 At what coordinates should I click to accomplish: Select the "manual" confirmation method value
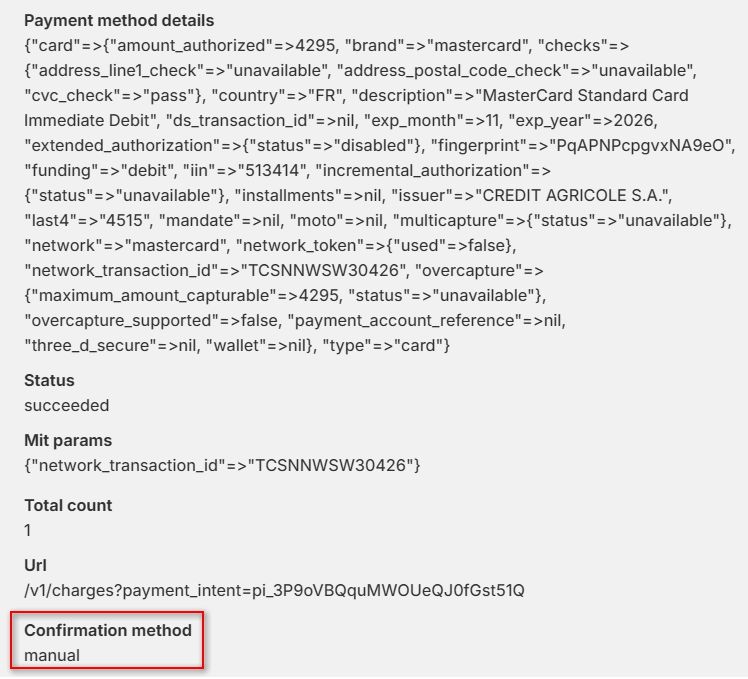(x=52, y=655)
